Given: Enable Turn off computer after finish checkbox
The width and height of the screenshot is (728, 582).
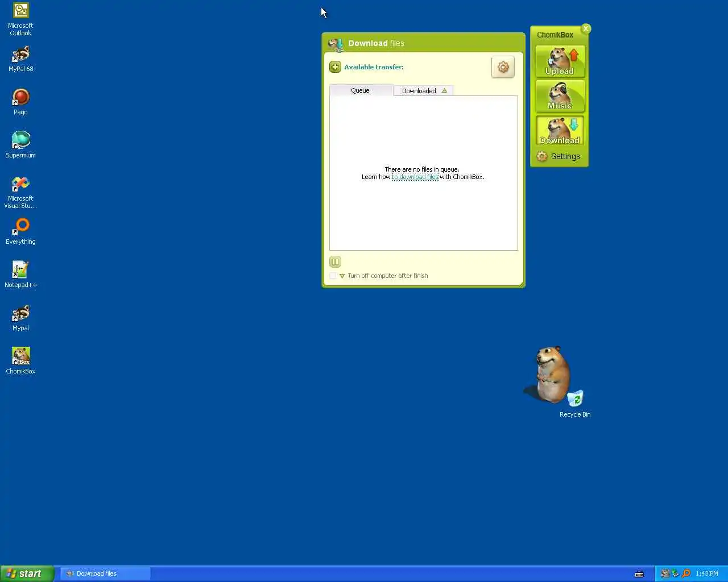Looking at the screenshot, I should pos(333,276).
